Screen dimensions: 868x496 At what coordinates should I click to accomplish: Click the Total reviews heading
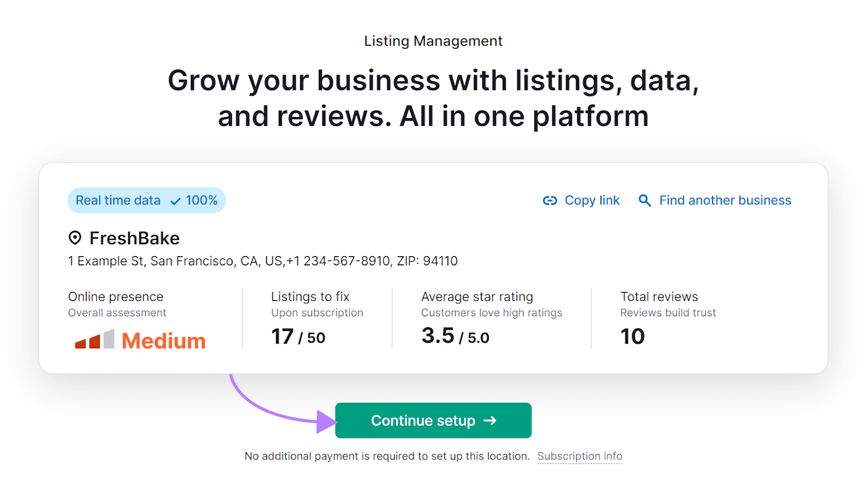pos(659,297)
